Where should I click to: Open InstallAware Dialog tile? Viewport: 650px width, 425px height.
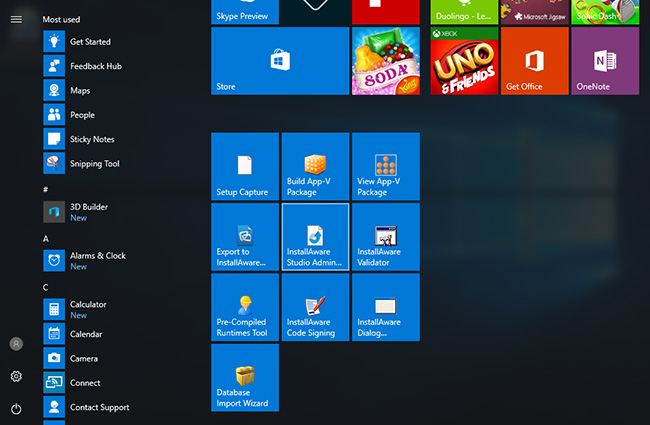(386, 307)
